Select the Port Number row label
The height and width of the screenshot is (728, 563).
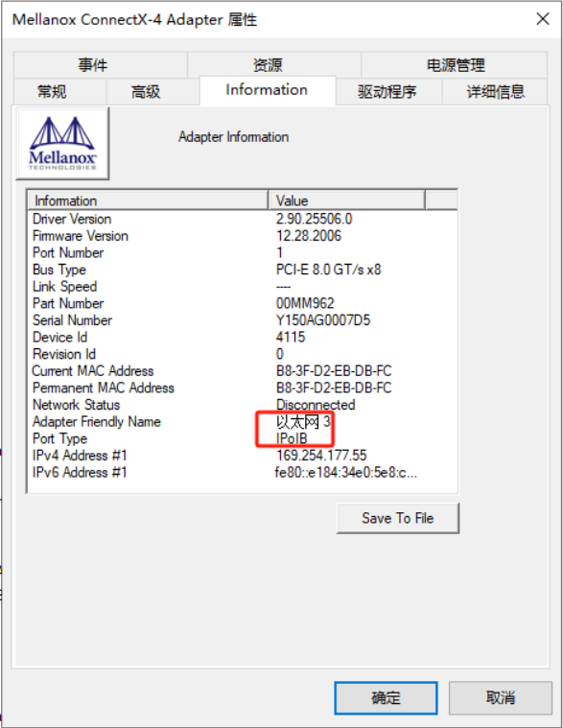click(x=68, y=252)
